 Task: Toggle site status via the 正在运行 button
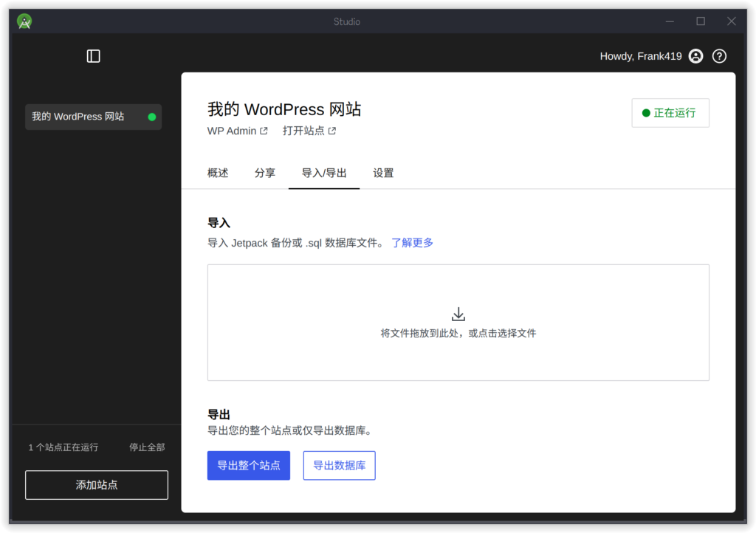[670, 112]
